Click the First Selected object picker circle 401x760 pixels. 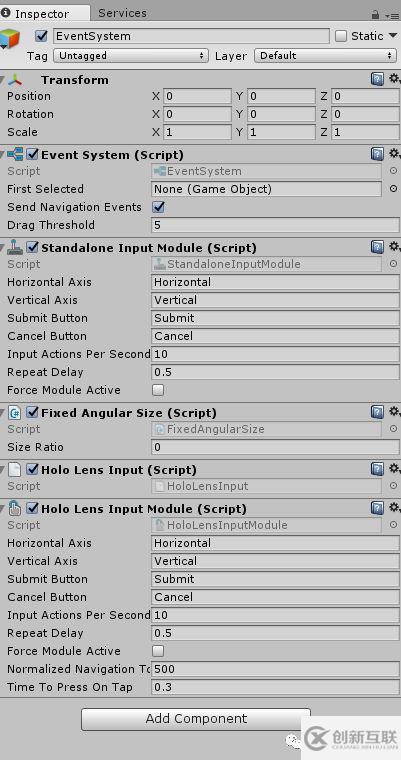tap(393, 189)
